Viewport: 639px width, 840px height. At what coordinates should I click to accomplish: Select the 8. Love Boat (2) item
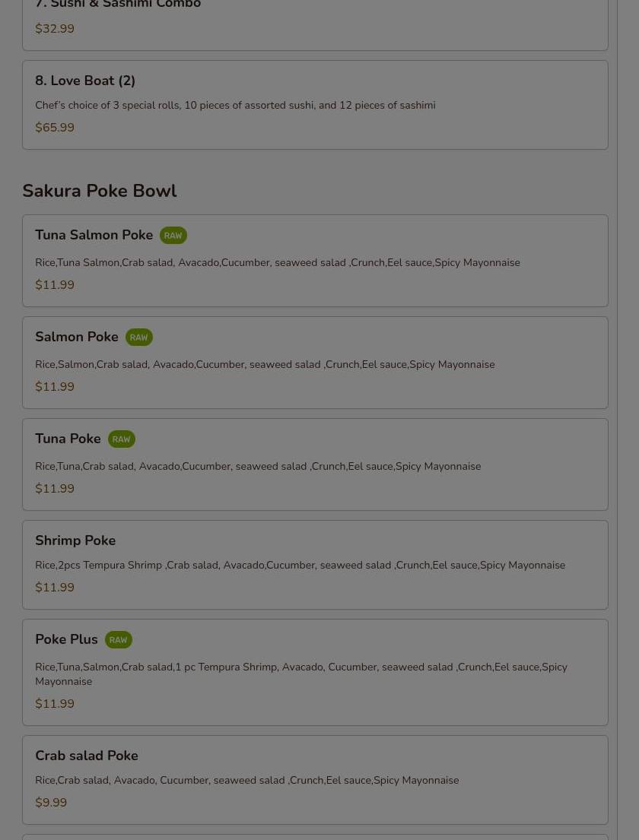(315, 105)
